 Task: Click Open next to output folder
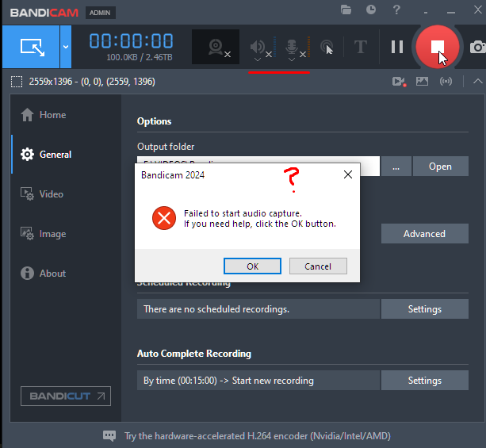pyautogui.click(x=441, y=167)
